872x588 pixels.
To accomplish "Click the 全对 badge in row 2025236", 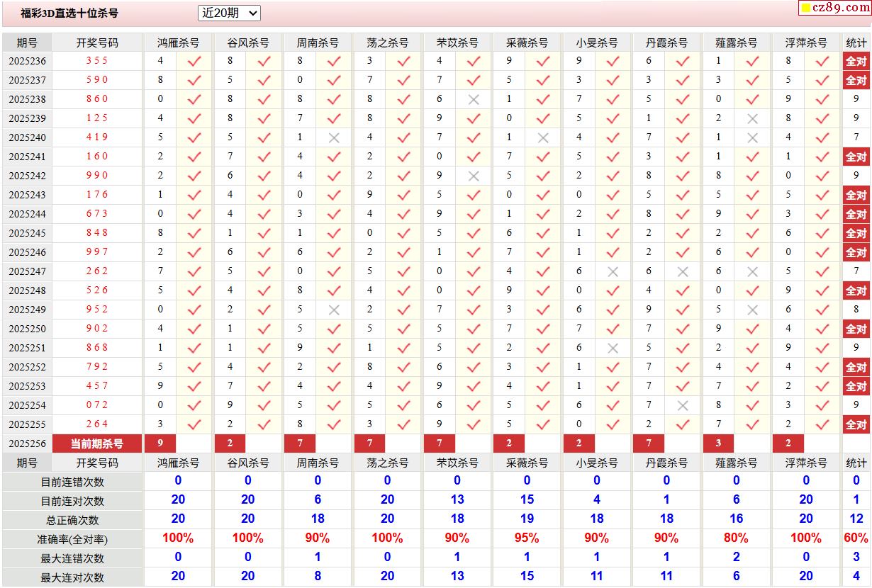I will [x=856, y=61].
